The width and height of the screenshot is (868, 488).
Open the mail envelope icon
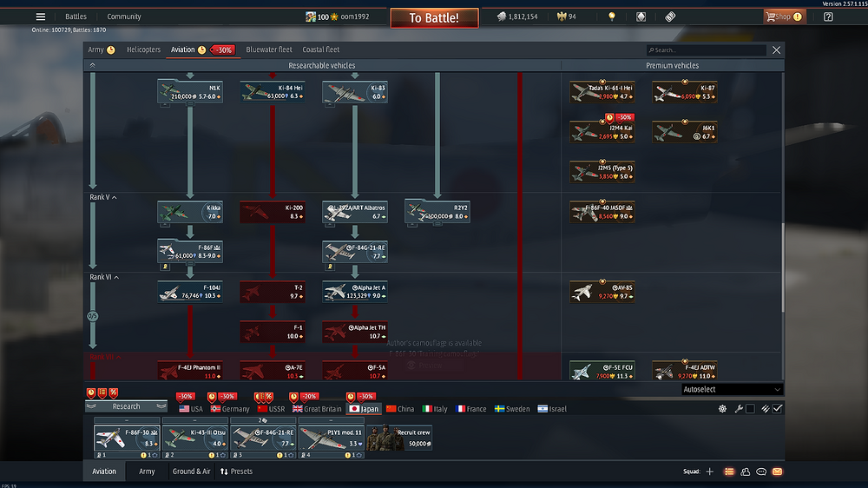777,472
